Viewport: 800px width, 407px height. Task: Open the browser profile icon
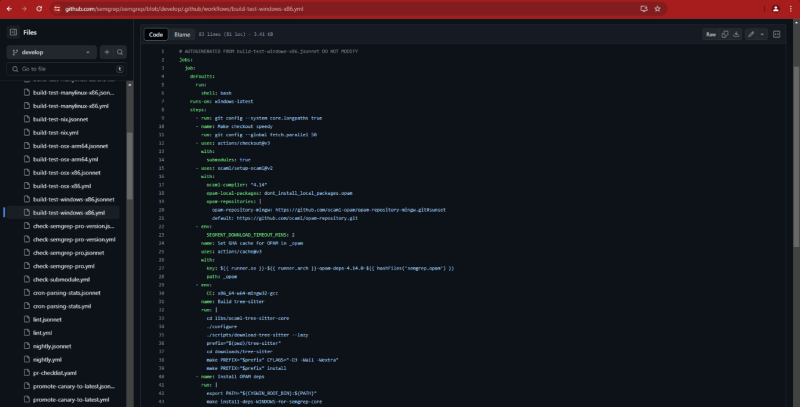point(776,9)
